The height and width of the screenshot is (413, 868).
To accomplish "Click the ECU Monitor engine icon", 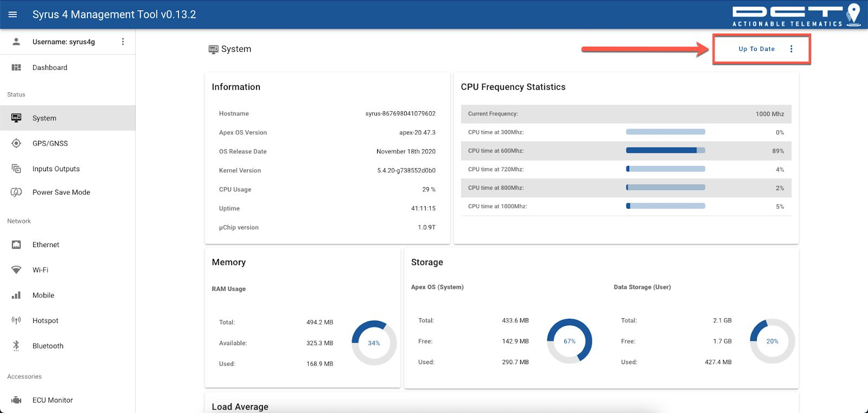I will pyautogui.click(x=16, y=400).
